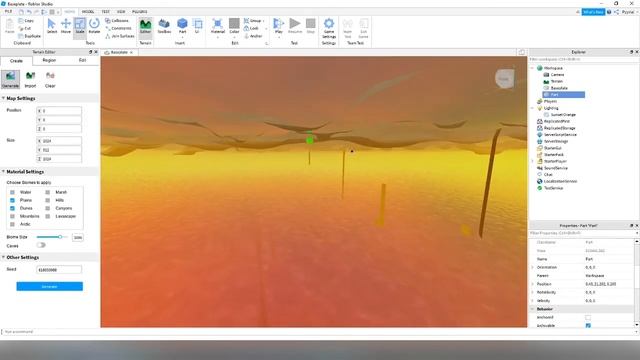Click Cut in the Clipboard group
Viewport: 640px width, 360px height.
(x=25, y=28)
